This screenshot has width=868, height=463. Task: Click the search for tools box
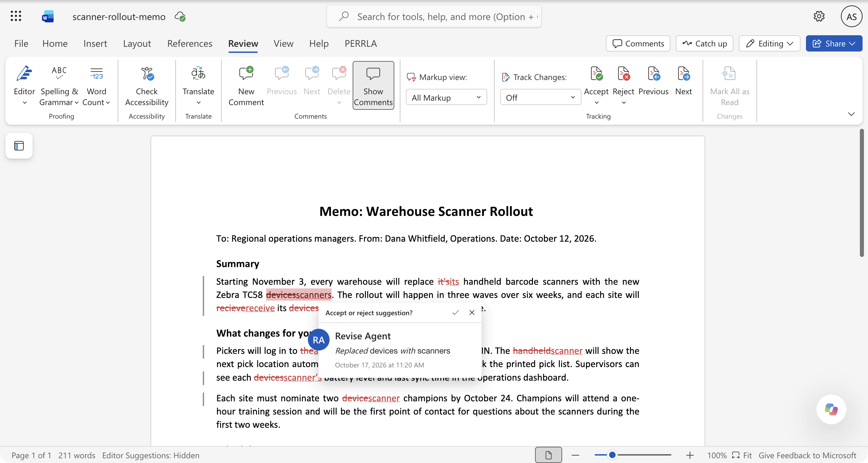point(434,16)
